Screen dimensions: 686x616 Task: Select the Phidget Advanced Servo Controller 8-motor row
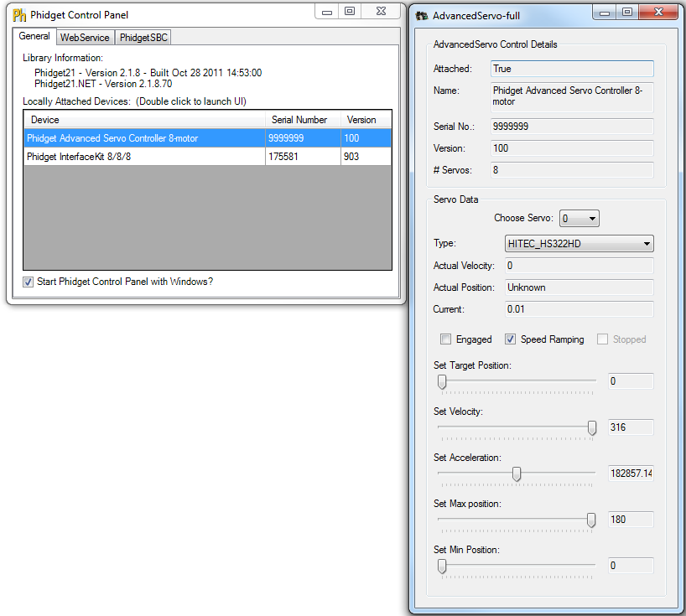[207, 138]
